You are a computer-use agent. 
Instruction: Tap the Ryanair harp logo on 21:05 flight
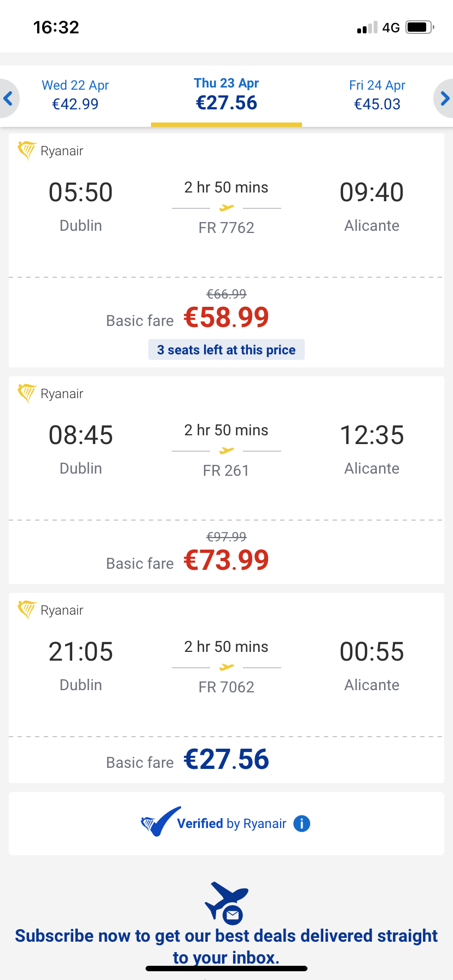[x=26, y=610]
